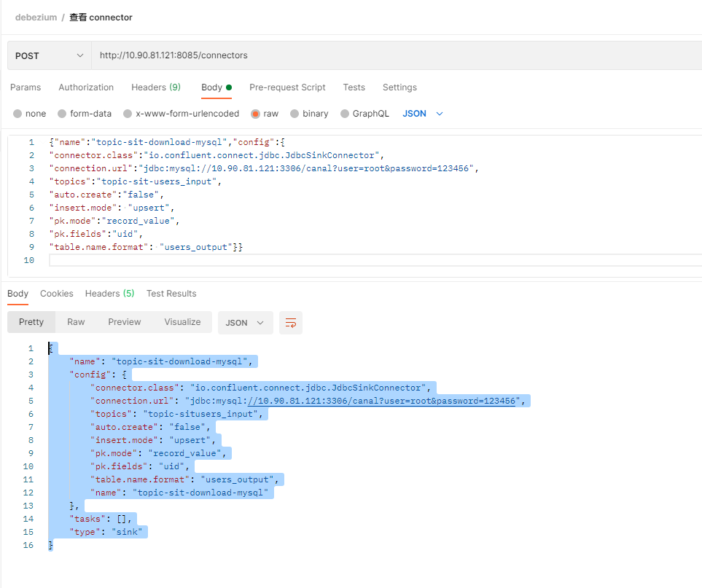Open the Headers (9) request tab
Screen dimensions: 702x588
coord(155,87)
